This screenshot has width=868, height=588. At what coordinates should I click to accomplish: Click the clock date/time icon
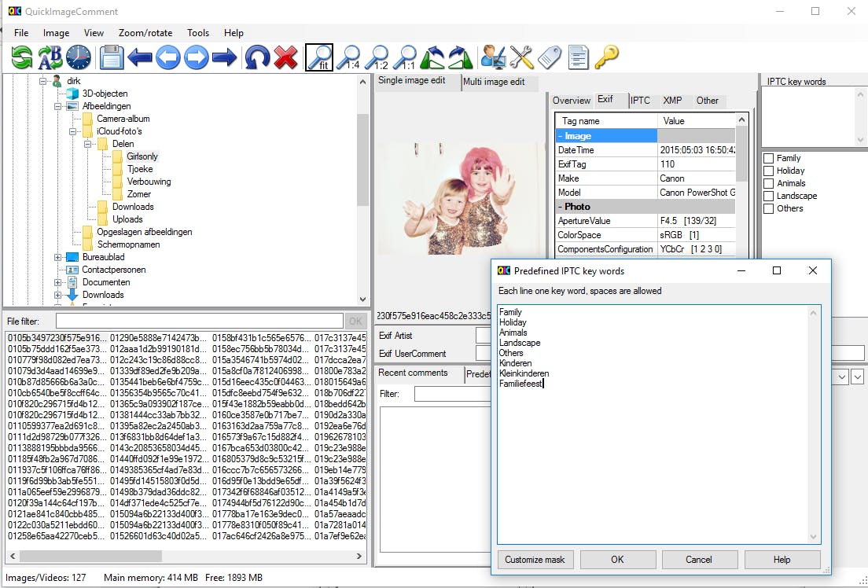pos(79,57)
